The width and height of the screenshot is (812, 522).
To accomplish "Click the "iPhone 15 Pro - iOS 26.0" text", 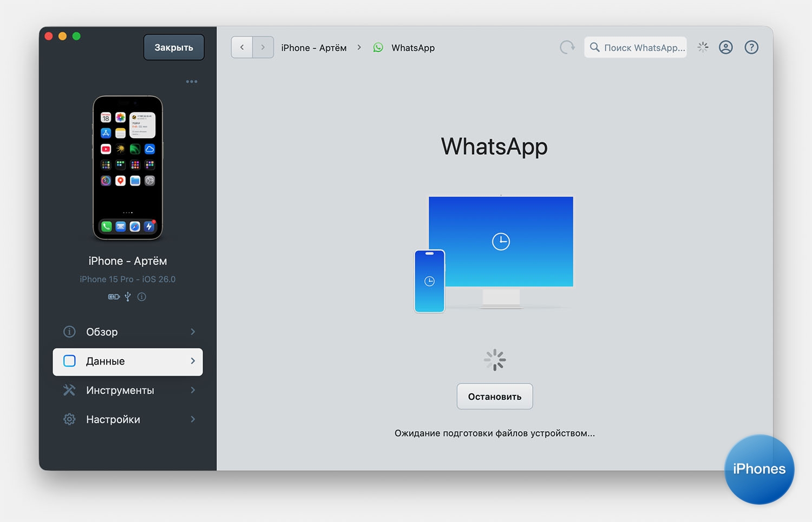I will click(128, 279).
